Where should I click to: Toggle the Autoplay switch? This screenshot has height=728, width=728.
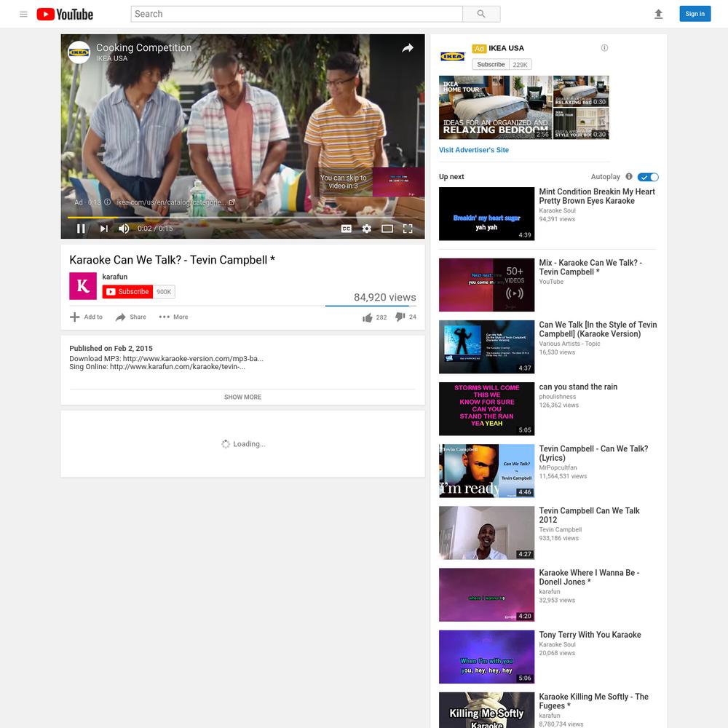click(x=648, y=177)
